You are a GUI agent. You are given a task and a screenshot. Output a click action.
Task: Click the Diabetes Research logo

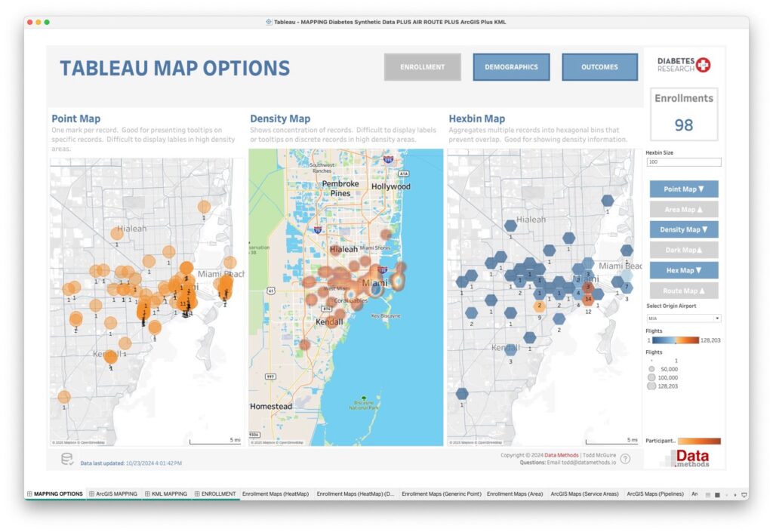click(x=684, y=65)
